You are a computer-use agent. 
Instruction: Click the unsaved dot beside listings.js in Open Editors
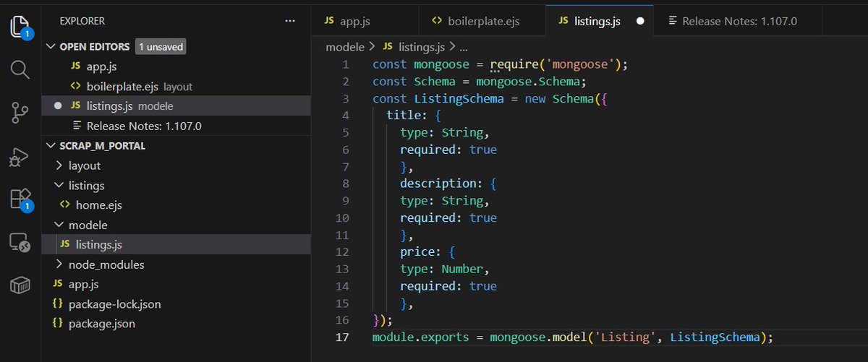point(59,105)
